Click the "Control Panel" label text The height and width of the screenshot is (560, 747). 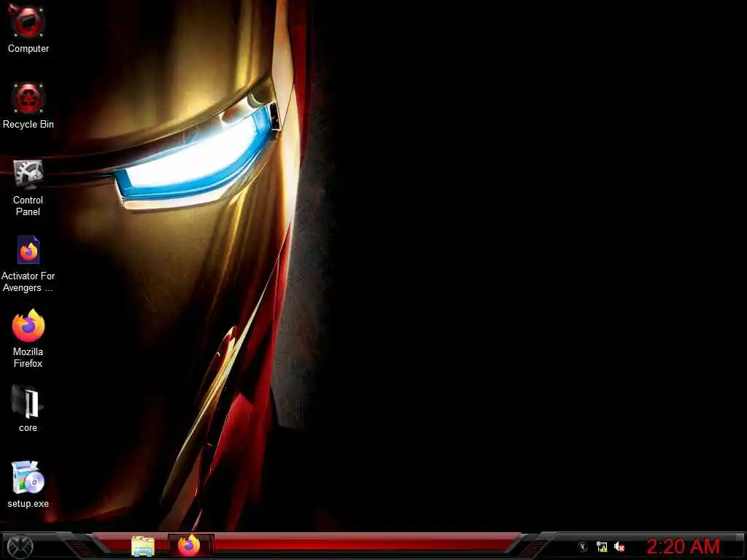pos(28,206)
